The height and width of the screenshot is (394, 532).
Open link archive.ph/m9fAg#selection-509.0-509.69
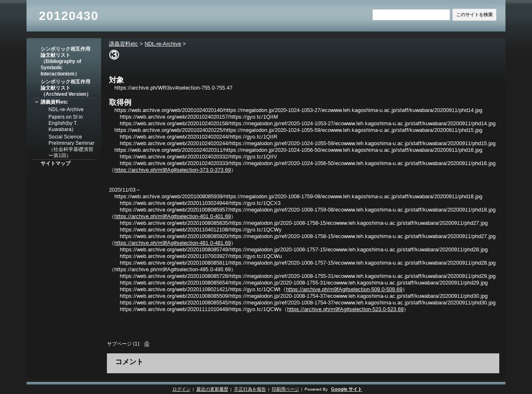pos(344,289)
